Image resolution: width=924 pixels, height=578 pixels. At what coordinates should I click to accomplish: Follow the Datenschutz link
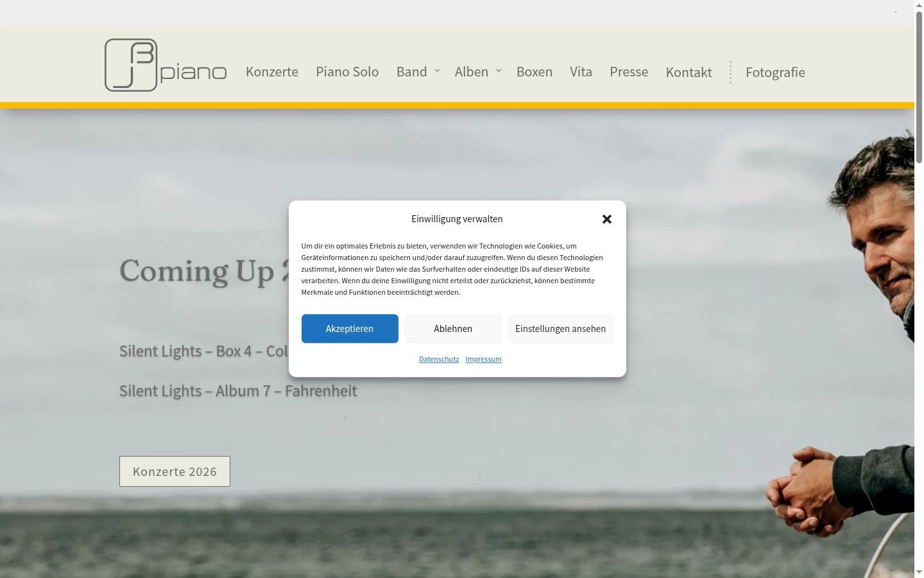(439, 359)
